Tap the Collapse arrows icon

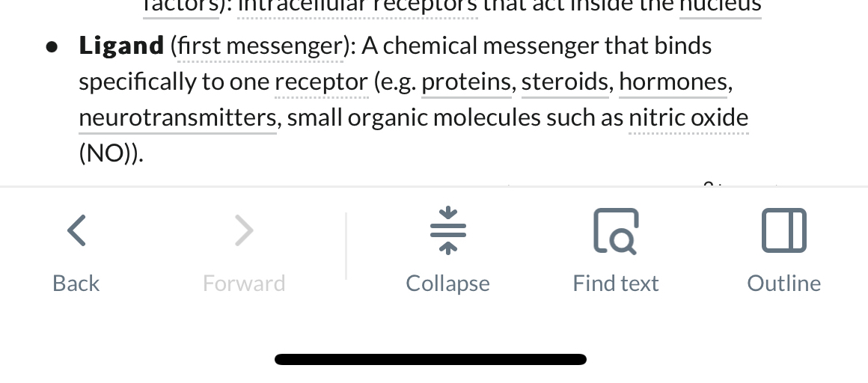(x=447, y=230)
